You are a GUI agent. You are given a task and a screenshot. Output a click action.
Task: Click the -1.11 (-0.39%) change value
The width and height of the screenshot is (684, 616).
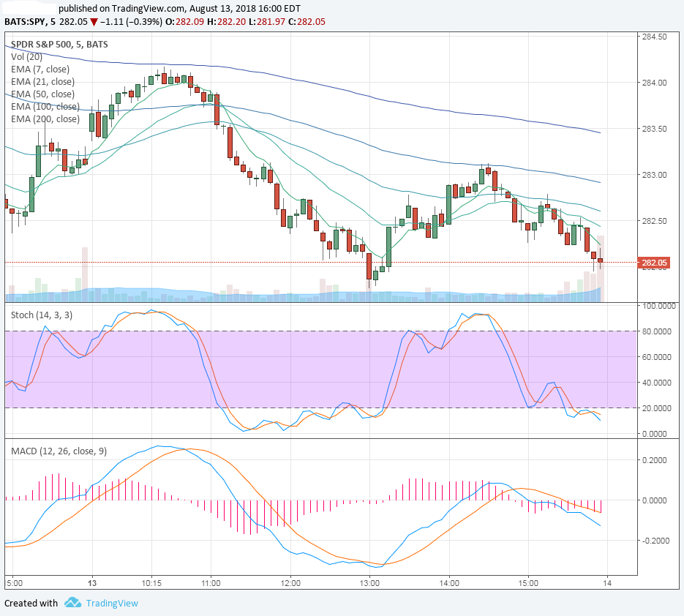(x=131, y=22)
